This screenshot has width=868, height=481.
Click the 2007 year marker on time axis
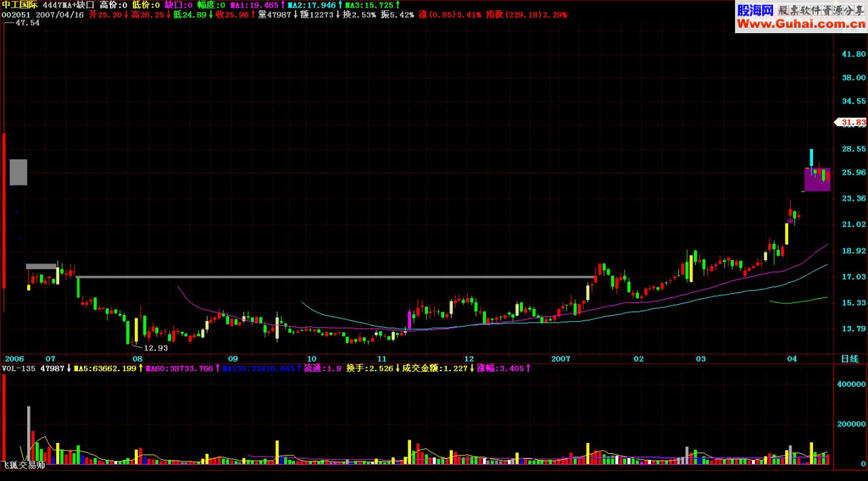point(561,358)
